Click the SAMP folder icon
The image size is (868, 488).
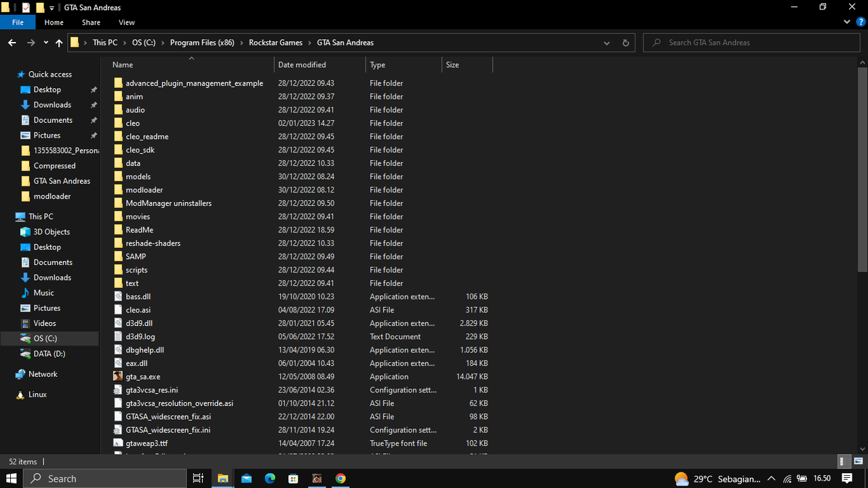(118, 257)
